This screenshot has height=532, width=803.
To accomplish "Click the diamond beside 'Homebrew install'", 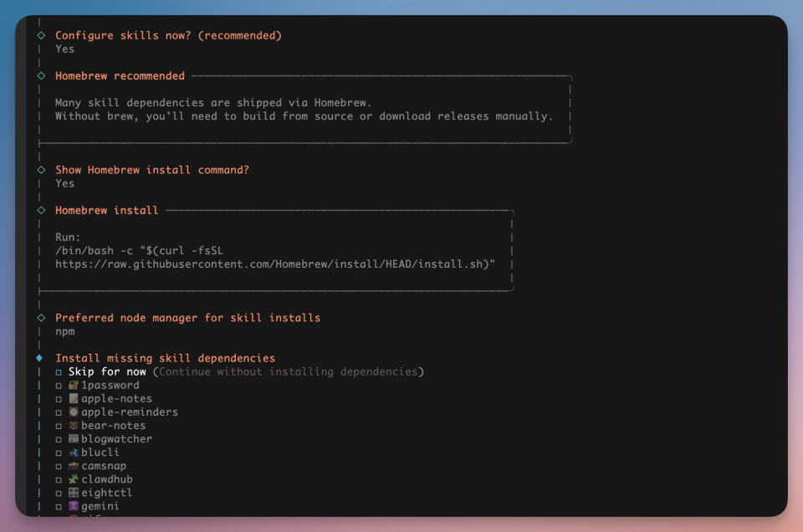I will [x=41, y=210].
